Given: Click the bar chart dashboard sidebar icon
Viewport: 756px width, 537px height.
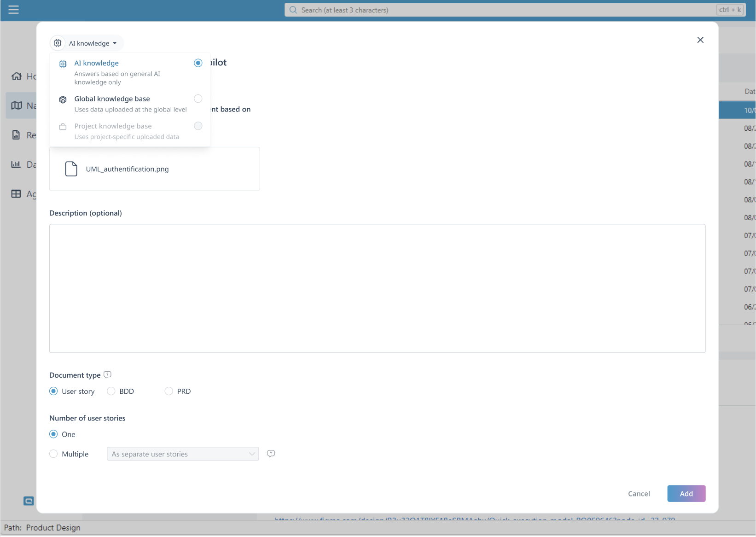Looking at the screenshot, I should (x=16, y=164).
